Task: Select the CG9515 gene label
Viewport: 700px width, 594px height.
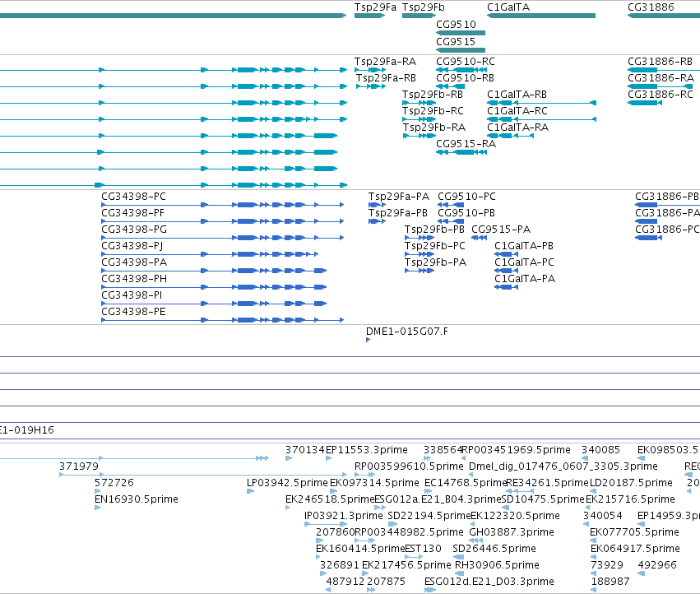Action: click(456, 41)
